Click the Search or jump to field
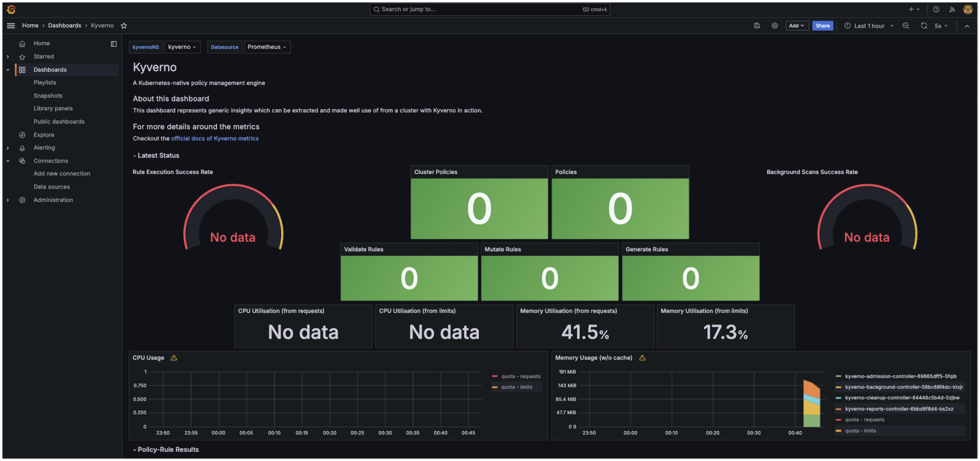The image size is (980, 461). pos(490,9)
